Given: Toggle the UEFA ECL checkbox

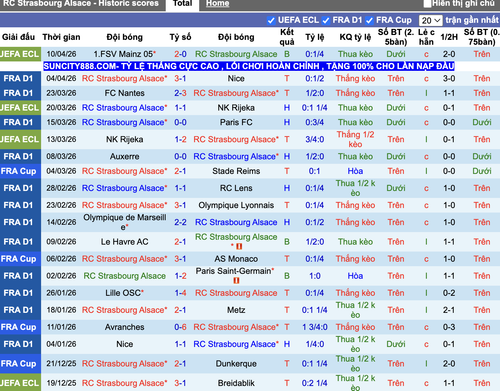Looking at the screenshot, I should [271, 21].
